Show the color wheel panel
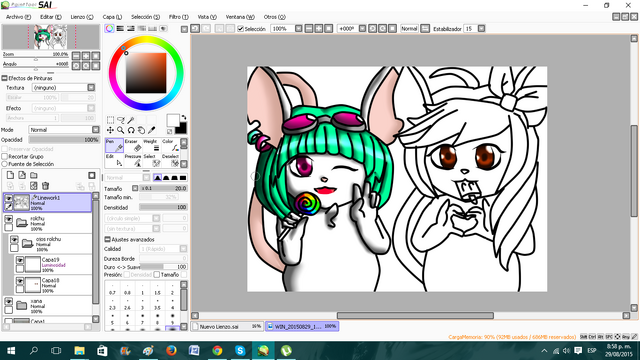 point(109,29)
